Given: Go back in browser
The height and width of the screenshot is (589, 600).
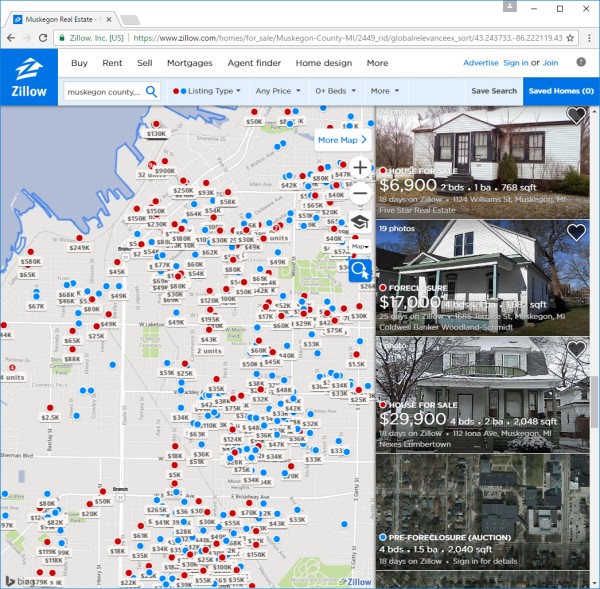Looking at the screenshot, I should point(11,38).
